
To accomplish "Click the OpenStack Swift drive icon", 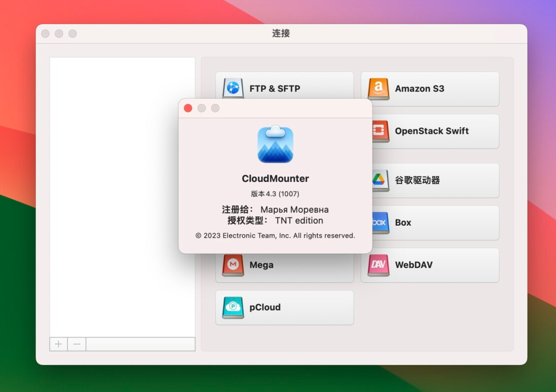I will click(381, 131).
